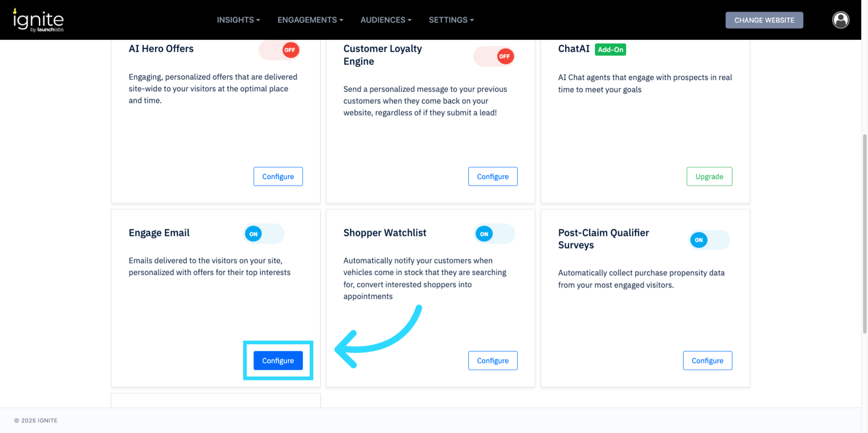Viewport: 868px width, 433px height.
Task: Configure the Engage Email feature
Action: click(278, 361)
